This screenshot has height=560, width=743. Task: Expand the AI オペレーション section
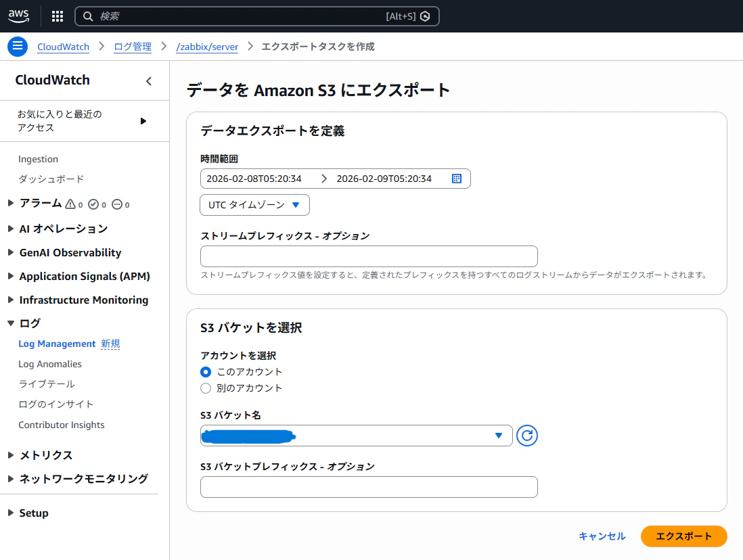pos(10,229)
